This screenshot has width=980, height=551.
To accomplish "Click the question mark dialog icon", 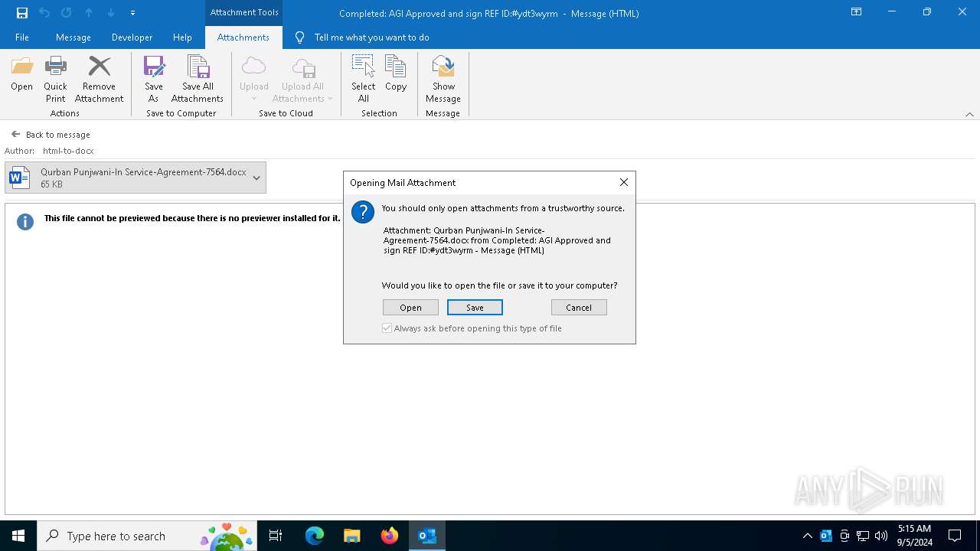I will click(x=363, y=212).
